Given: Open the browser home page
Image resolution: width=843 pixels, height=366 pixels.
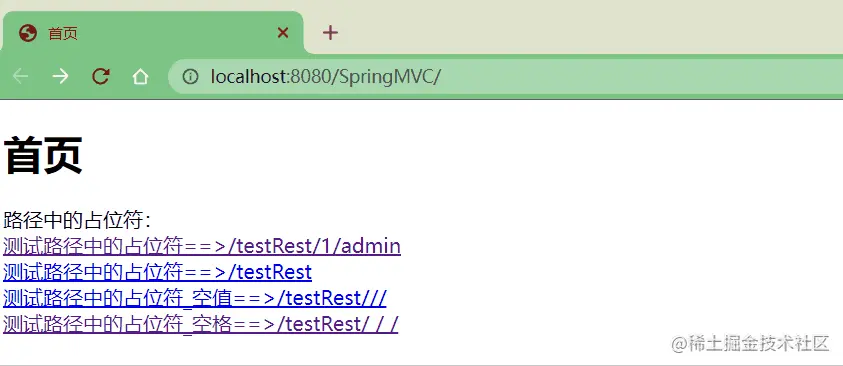Looking at the screenshot, I should 140,77.
